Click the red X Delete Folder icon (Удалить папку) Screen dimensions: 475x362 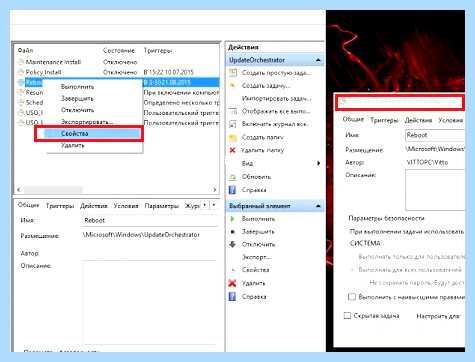click(x=233, y=150)
